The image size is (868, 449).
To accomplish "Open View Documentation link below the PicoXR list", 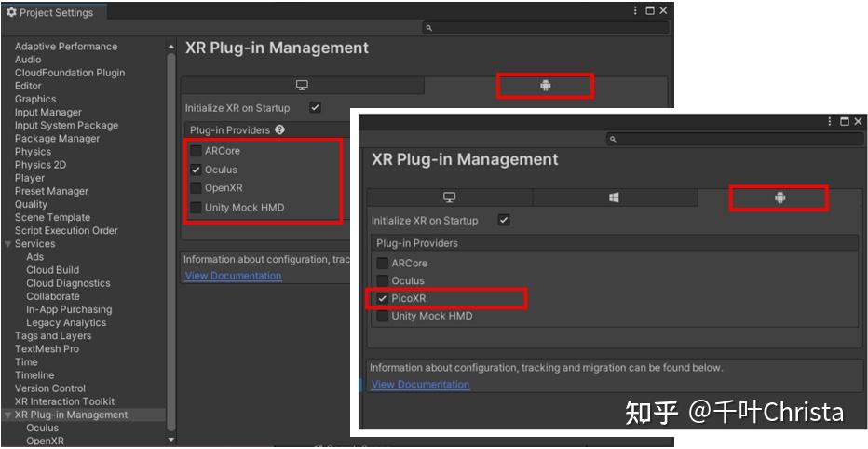I will click(x=420, y=385).
